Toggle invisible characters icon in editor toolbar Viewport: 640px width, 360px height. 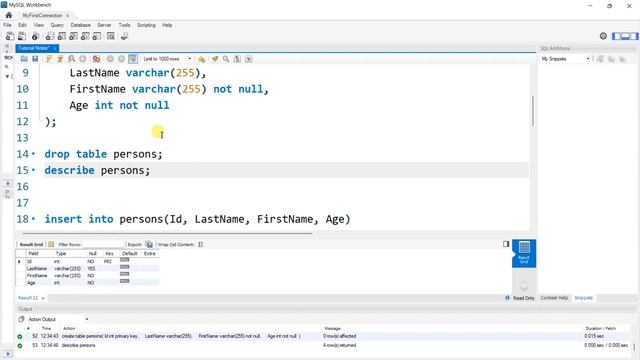[237, 59]
